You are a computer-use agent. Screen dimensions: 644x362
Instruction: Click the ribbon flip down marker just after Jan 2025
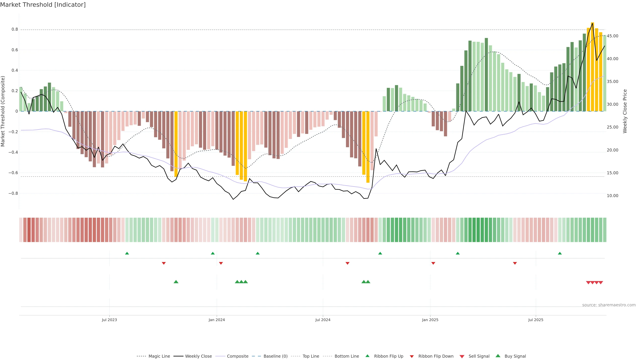coord(433,263)
